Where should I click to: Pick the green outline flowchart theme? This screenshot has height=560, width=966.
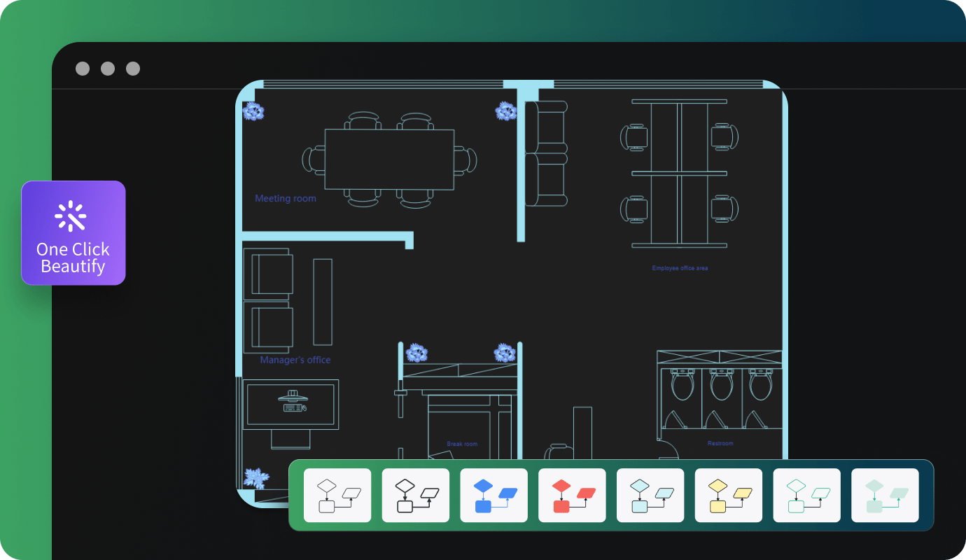807,496
